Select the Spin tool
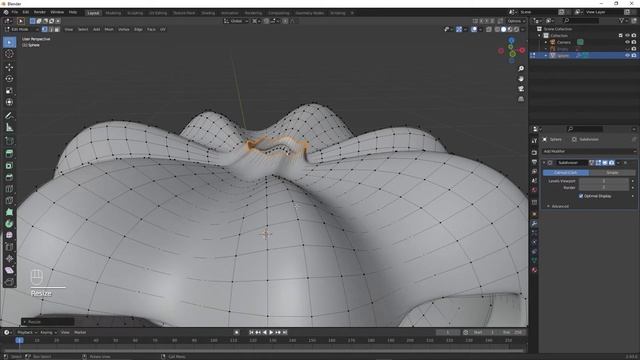 [x=9, y=224]
